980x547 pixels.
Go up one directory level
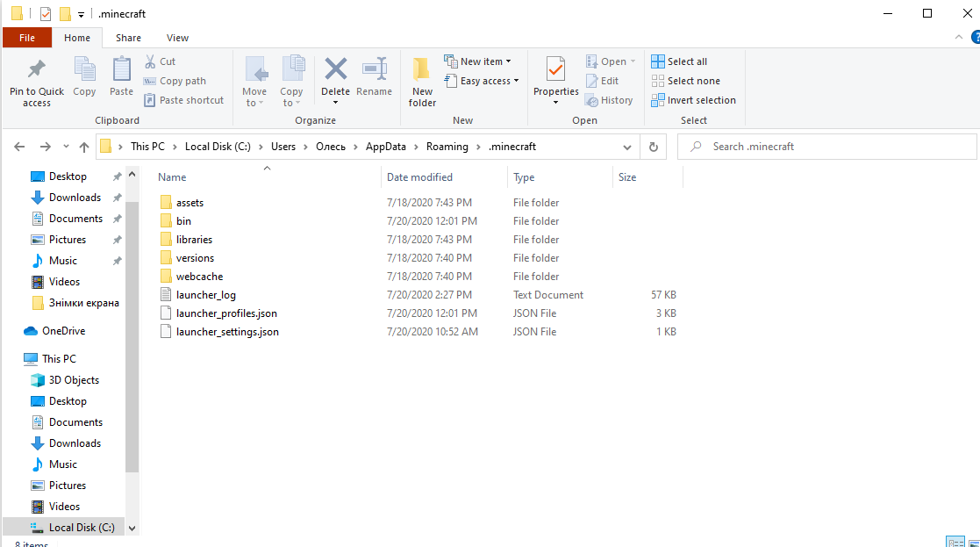[84, 147]
